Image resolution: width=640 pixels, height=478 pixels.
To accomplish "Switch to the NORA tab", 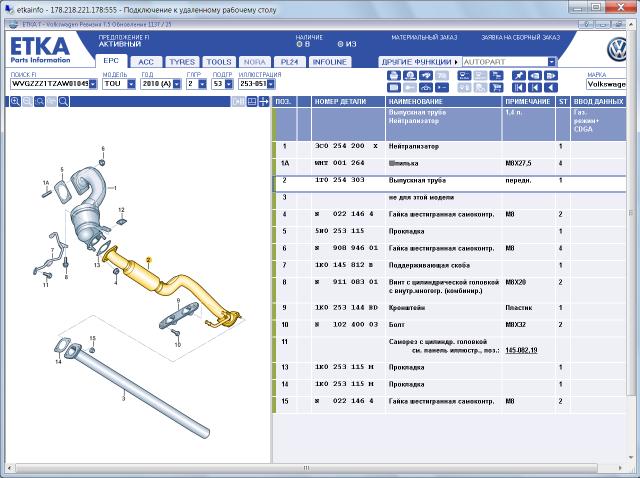I will (254, 62).
